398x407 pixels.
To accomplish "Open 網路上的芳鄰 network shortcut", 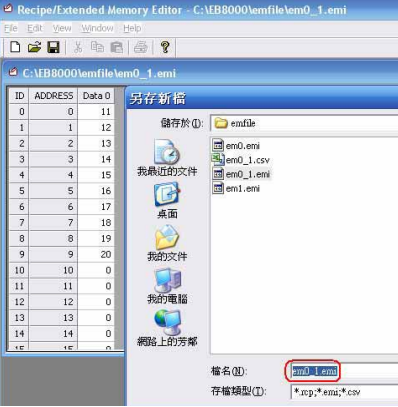I will coord(167,328).
